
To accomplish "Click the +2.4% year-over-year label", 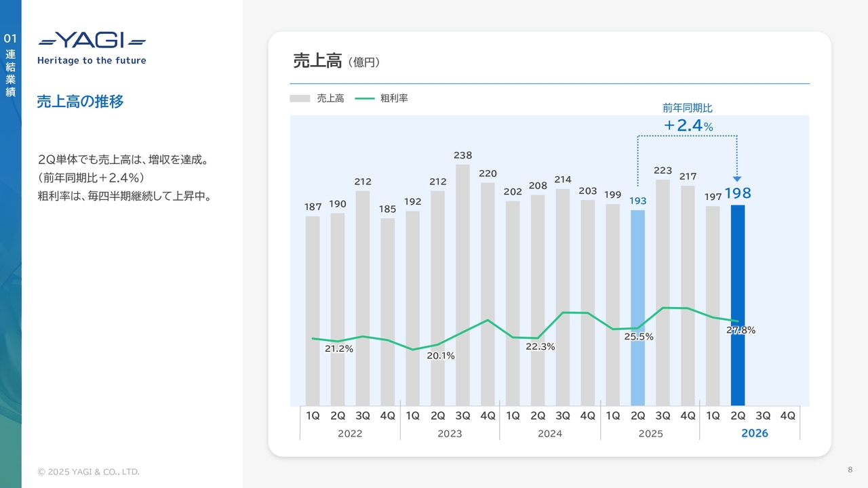I will pos(688,125).
